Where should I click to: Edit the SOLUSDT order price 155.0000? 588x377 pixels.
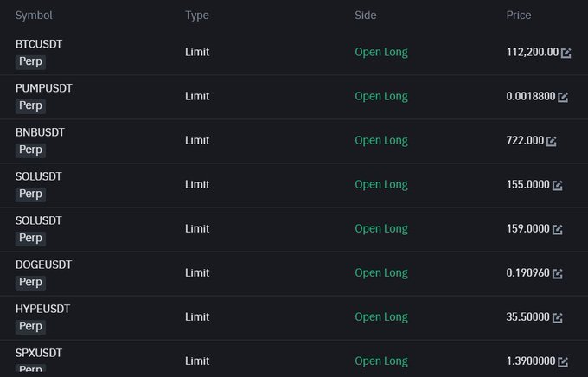557,185
